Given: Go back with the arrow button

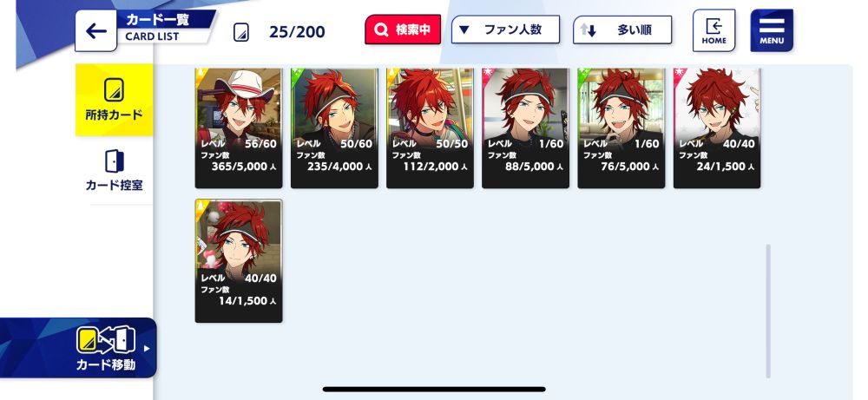Looking at the screenshot, I should [95, 31].
